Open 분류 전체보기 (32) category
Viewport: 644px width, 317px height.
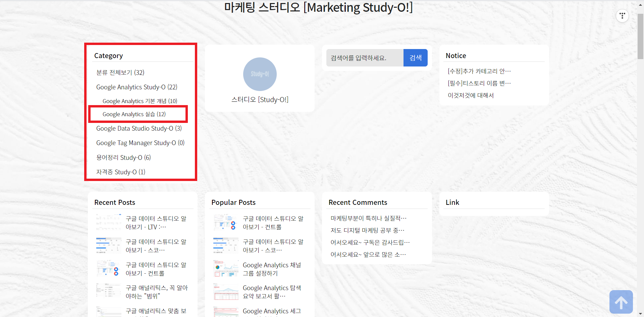pyautogui.click(x=120, y=73)
